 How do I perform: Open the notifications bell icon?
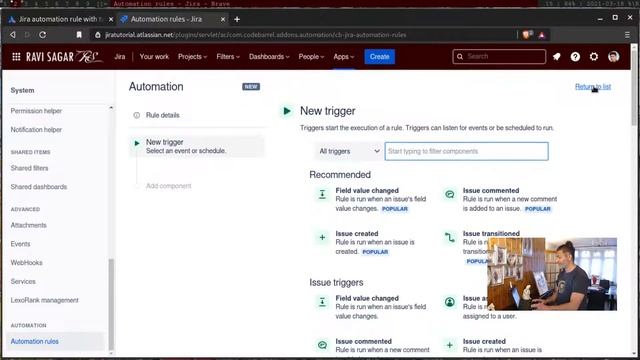557,57
